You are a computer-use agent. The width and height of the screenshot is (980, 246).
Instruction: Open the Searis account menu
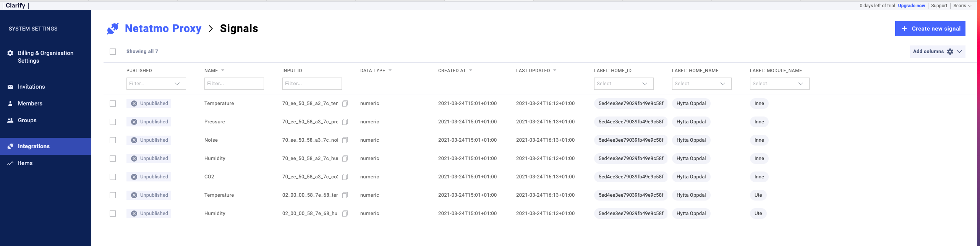click(962, 6)
